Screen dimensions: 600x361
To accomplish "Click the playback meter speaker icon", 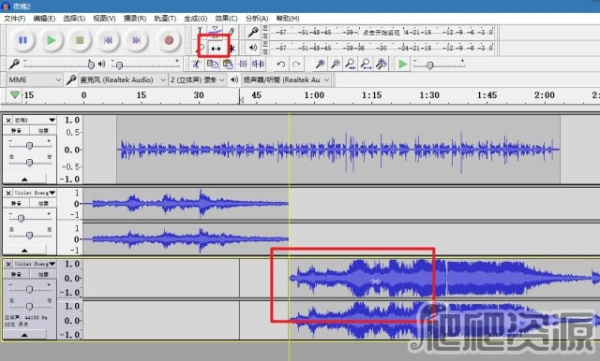I will pos(253,48).
